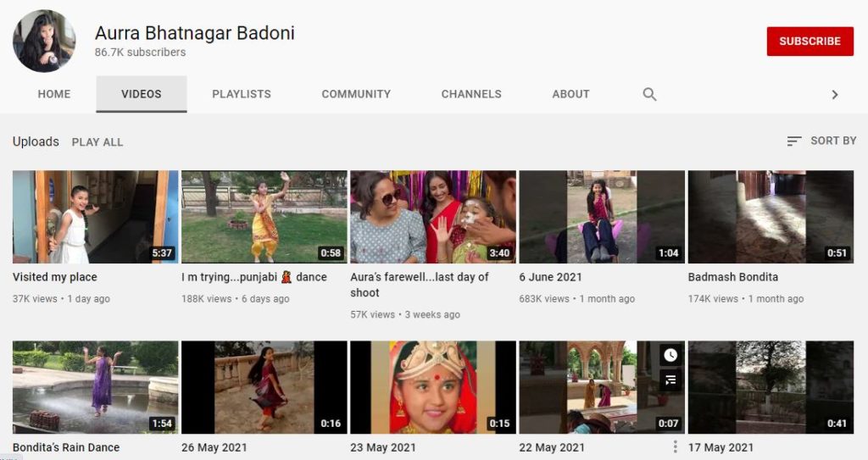Click 37K views • 1 day ago text

61,299
